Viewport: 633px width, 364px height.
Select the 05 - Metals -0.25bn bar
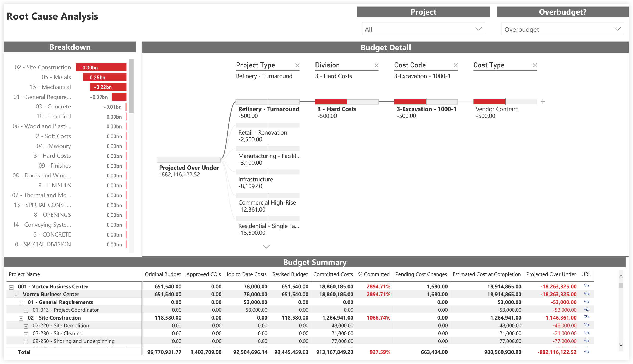click(105, 77)
